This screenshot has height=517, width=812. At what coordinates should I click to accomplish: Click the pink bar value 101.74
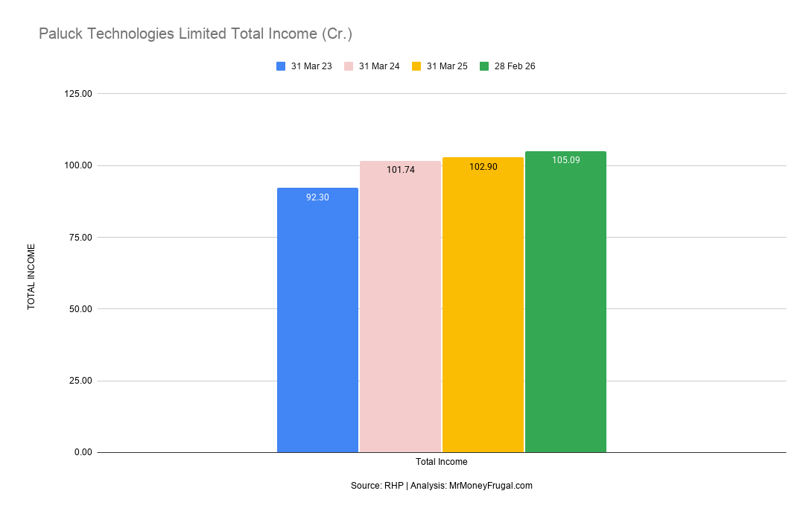pos(400,170)
